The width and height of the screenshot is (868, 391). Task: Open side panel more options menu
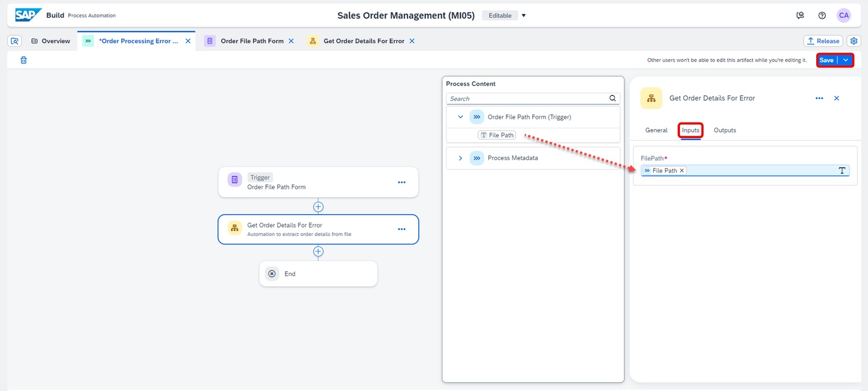(x=819, y=98)
